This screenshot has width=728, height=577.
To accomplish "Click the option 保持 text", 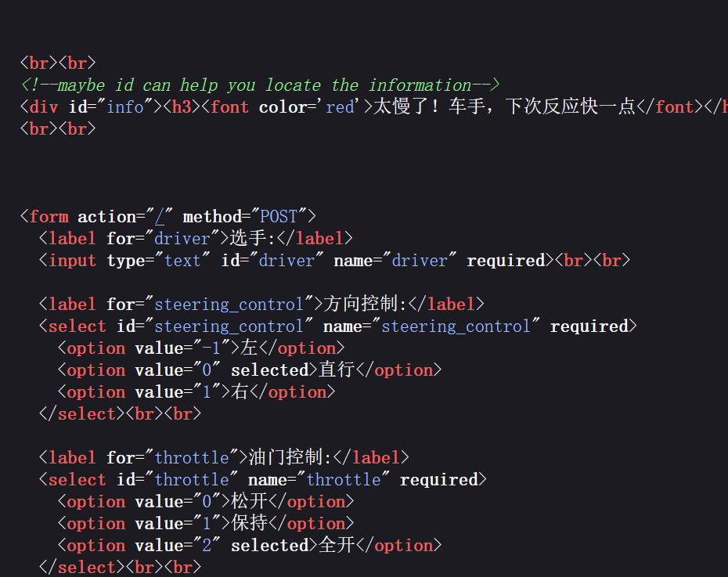I will point(250,523).
